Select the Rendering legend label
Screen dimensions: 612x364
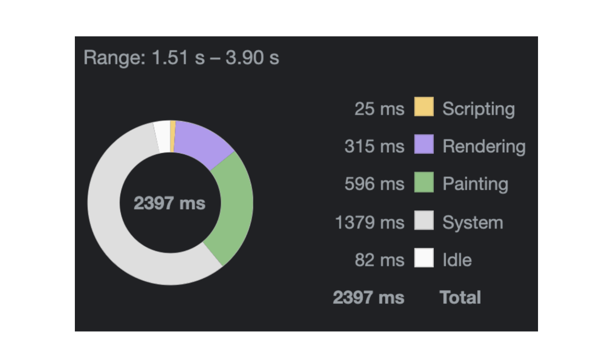click(x=484, y=146)
